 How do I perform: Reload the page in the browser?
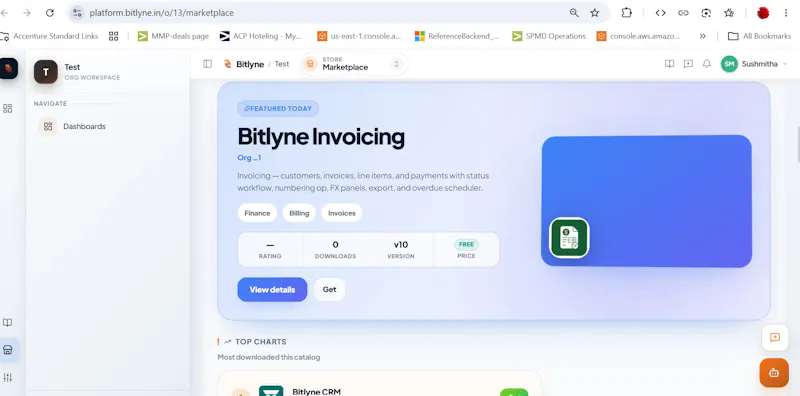pos(49,13)
